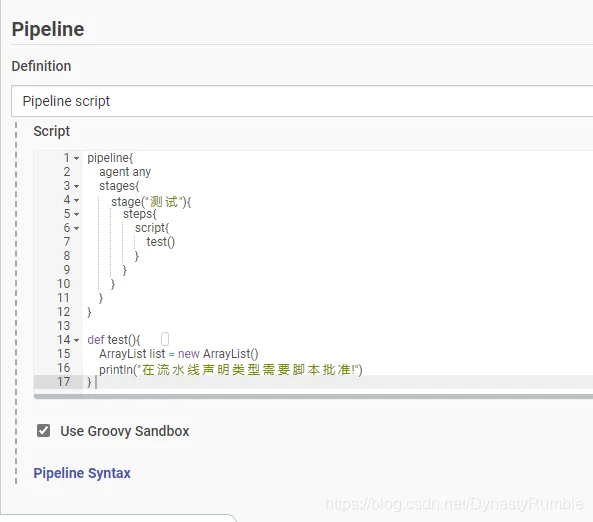Screen dimensions: 593x522
Task: Select line number 17 in the gutter
Action: (x=64, y=382)
